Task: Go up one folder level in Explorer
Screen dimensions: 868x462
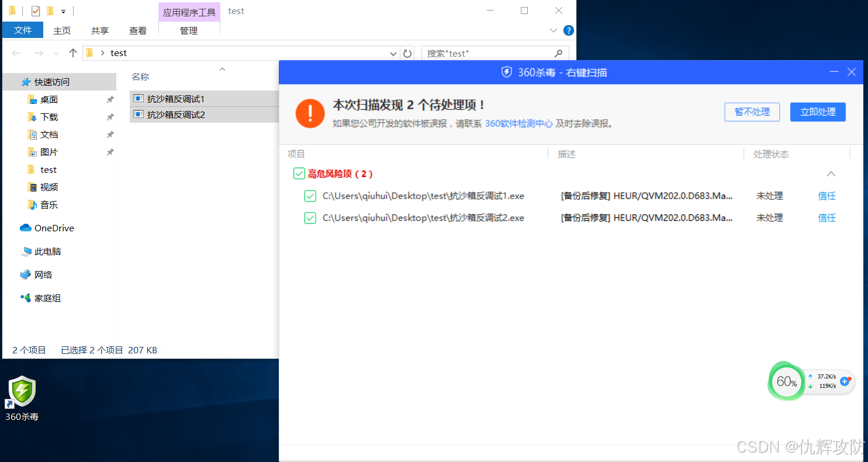Action: [73, 53]
